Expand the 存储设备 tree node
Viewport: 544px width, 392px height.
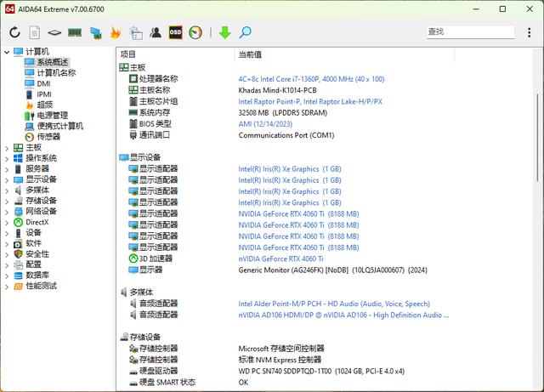(7, 202)
